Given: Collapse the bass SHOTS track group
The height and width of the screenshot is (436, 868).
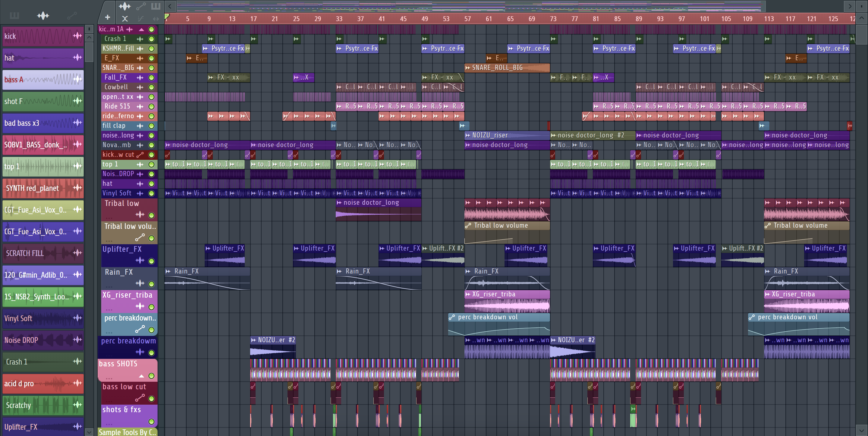Looking at the screenshot, I should click(142, 376).
